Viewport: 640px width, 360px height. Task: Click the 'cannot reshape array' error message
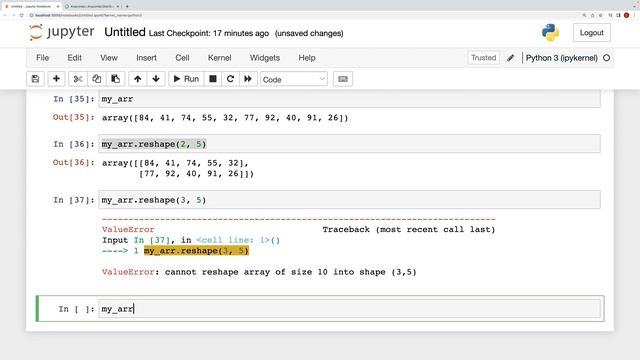259,272
